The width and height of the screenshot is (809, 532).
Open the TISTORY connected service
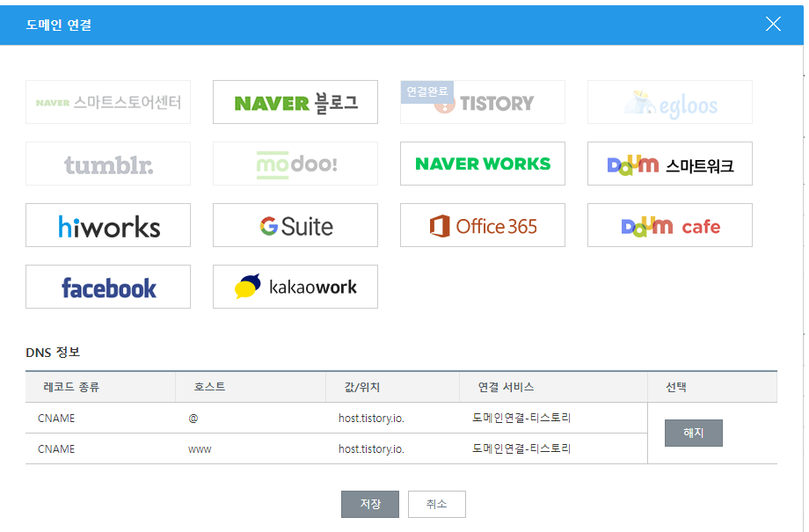pyautogui.click(x=482, y=102)
